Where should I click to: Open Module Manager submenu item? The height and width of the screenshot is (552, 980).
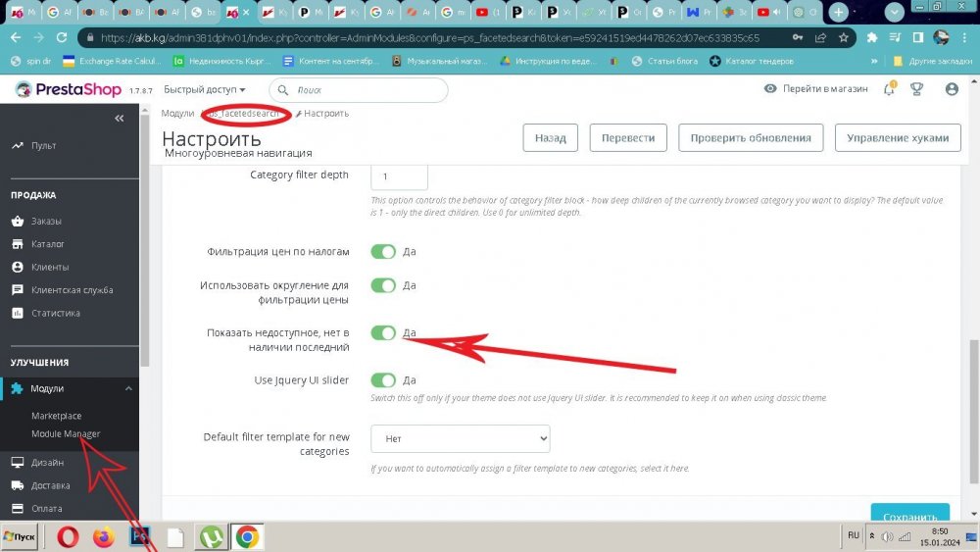click(x=66, y=433)
